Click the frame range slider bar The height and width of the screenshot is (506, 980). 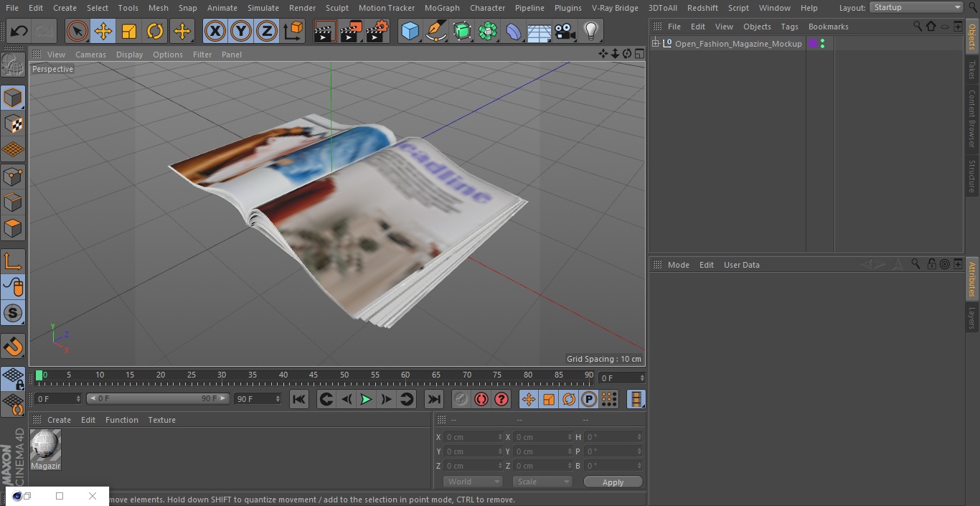pyautogui.click(x=158, y=398)
